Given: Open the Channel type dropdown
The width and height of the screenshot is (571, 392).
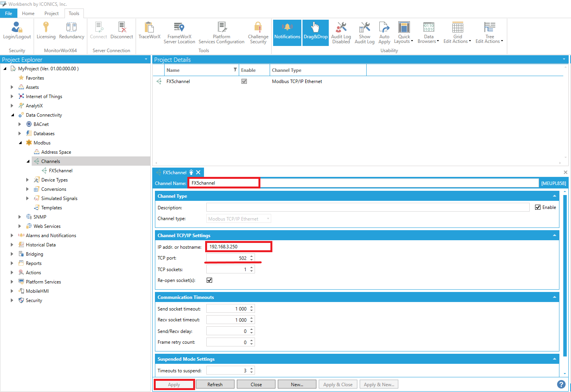Looking at the screenshot, I should [239, 219].
